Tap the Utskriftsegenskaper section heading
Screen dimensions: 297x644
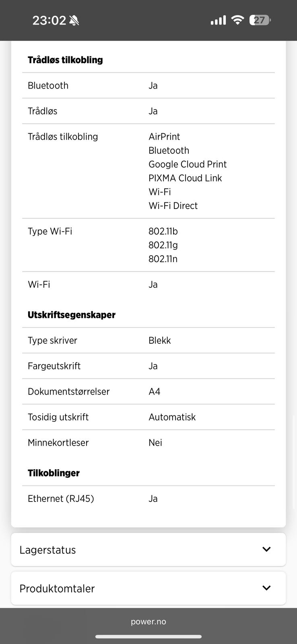coord(72,315)
